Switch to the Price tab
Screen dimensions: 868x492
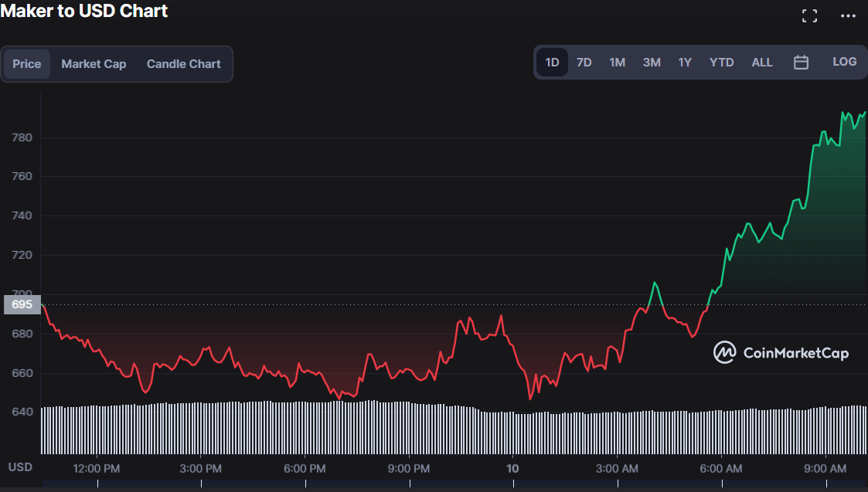pyautogui.click(x=27, y=64)
